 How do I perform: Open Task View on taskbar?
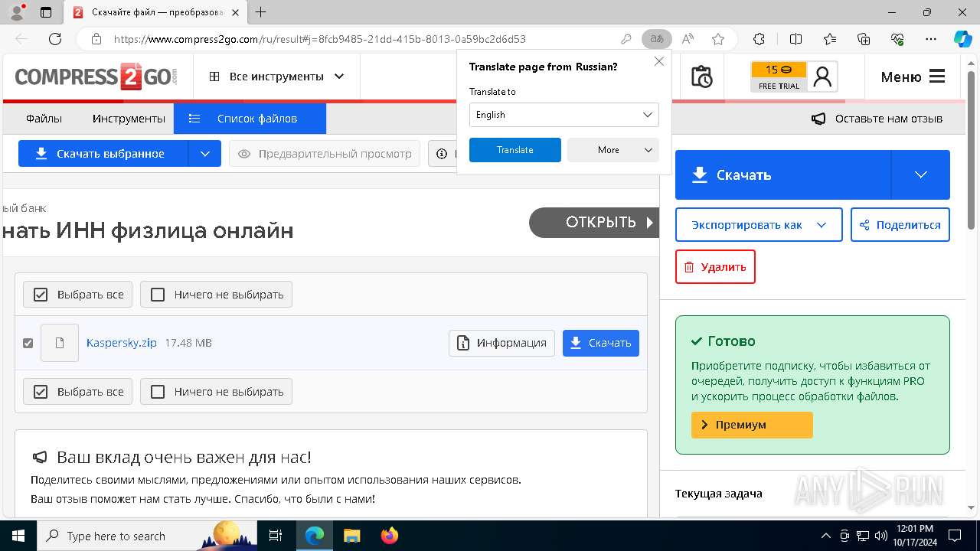click(x=276, y=536)
